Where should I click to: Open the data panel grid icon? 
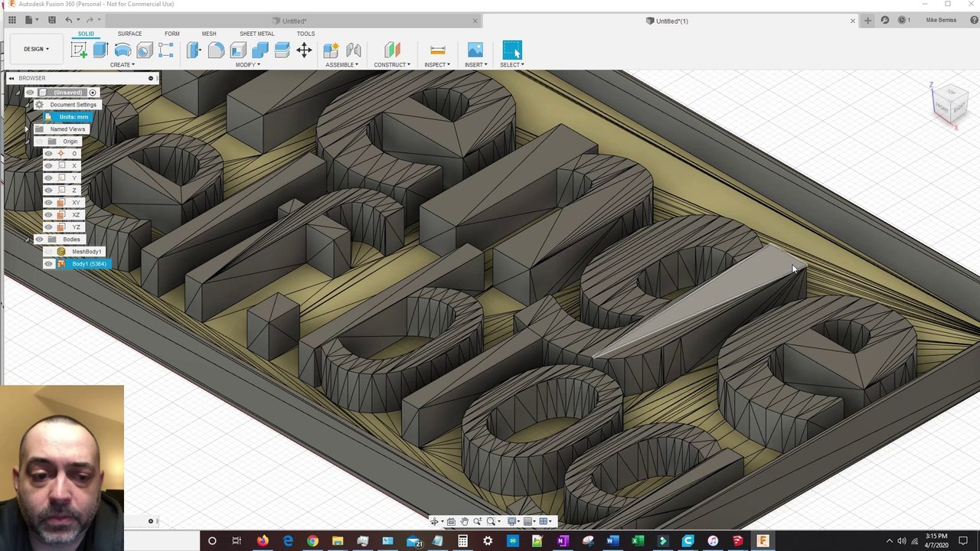tap(12, 20)
